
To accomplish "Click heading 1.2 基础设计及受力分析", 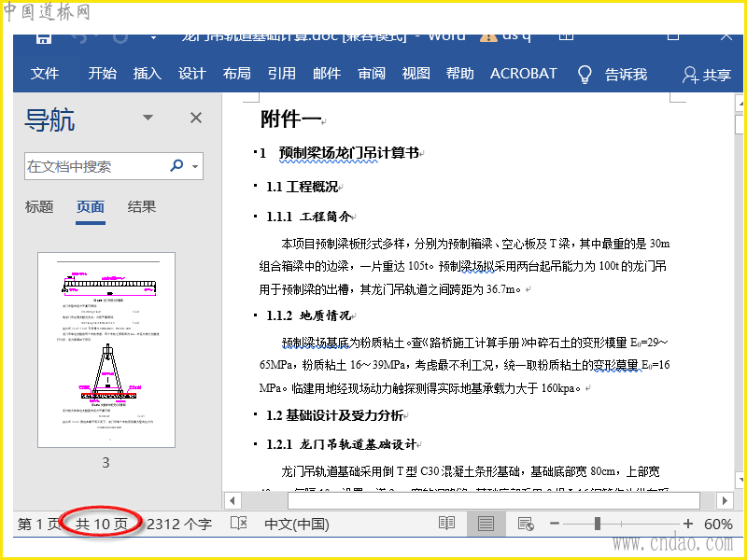I will tap(335, 415).
